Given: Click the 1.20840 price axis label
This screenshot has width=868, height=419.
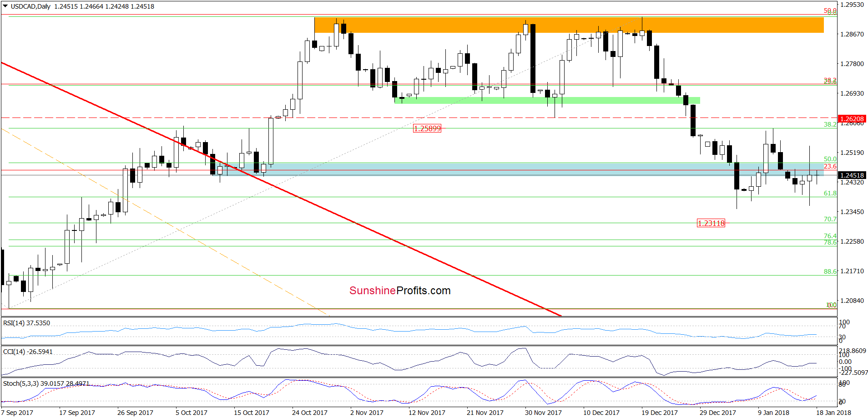Looking at the screenshot, I should (x=852, y=301).
